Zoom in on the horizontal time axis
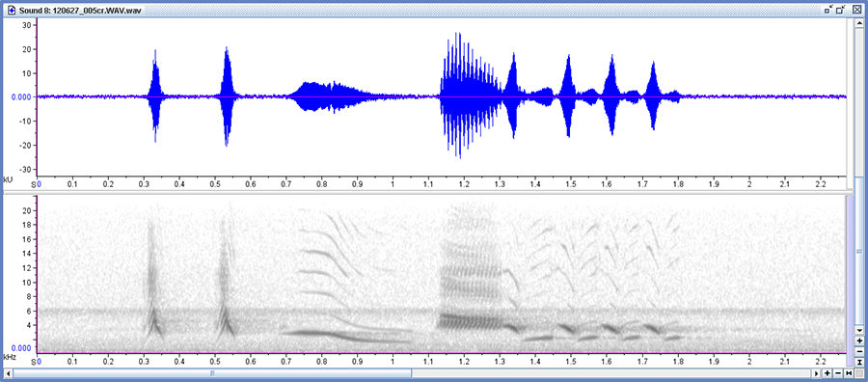Screen dimensions: 868x382 pyautogui.click(x=827, y=373)
